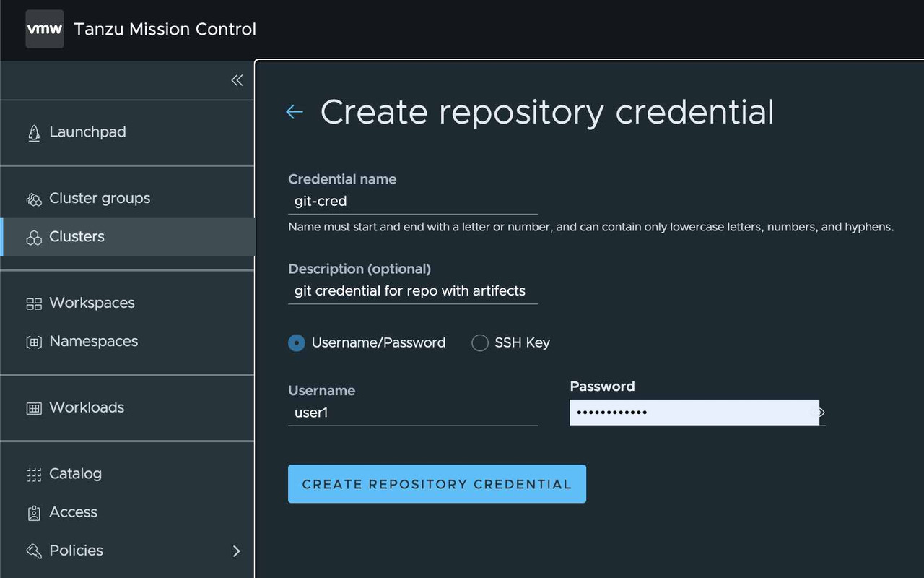The width and height of the screenshot is (924, 578).
Task: Focus the Username field
Action: click(413, 413)
